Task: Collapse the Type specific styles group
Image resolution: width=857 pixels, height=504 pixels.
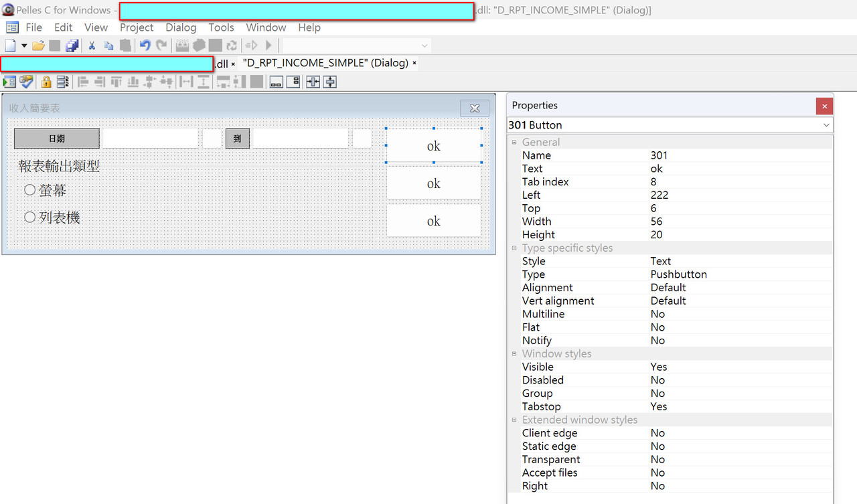Action: coord(514,248)
